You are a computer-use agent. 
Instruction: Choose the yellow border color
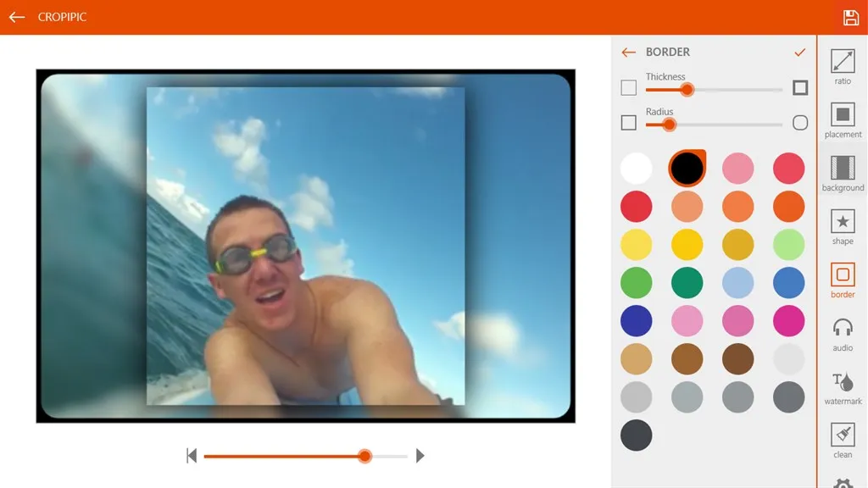[687, 244]
